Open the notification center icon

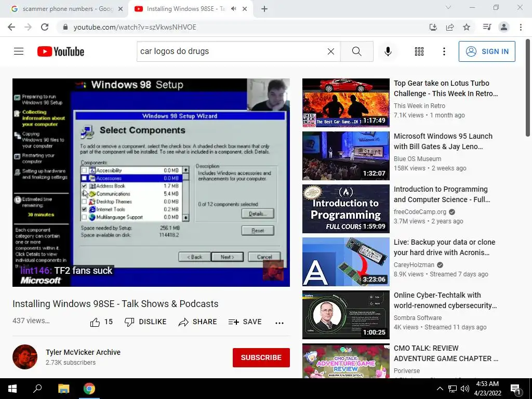515,389
